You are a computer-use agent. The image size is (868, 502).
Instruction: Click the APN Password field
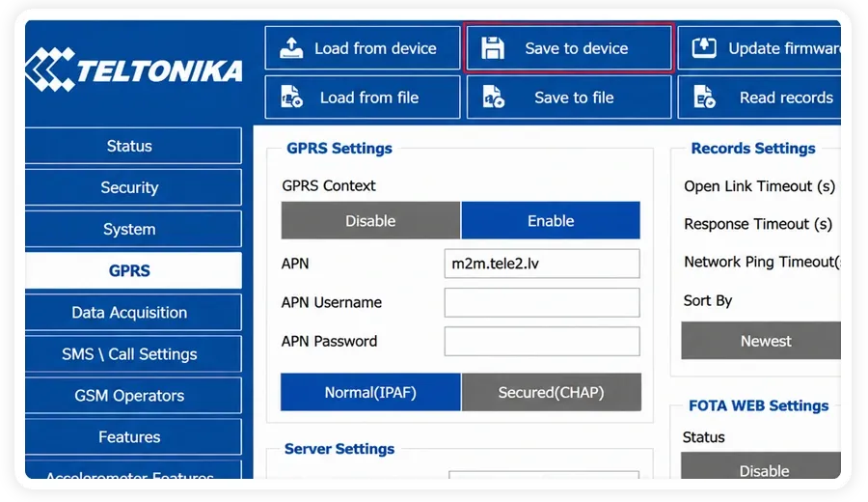tap(542, 342)
